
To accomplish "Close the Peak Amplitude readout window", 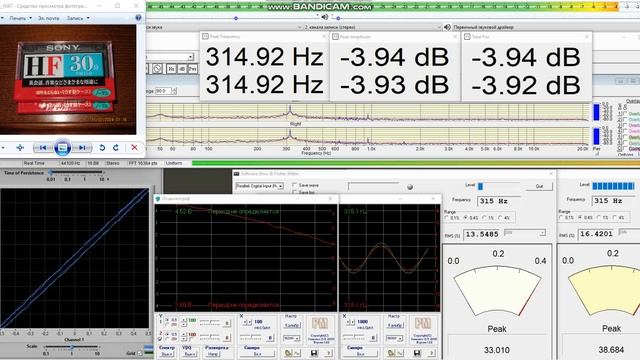I will tap(456, 37).
